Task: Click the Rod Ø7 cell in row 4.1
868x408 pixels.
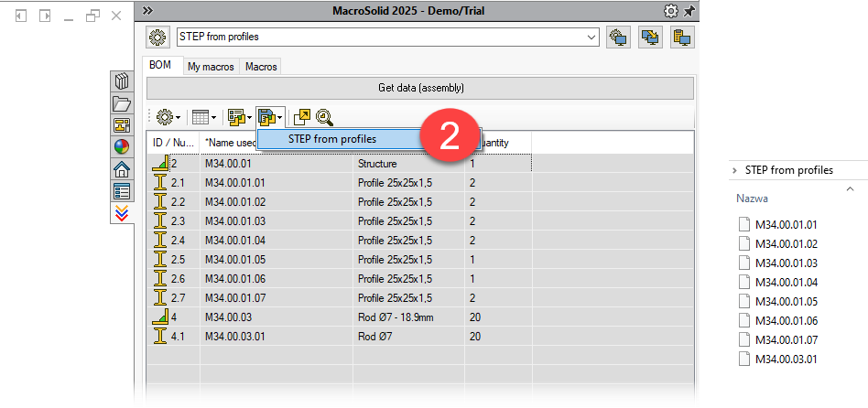Action: [408, 336]
